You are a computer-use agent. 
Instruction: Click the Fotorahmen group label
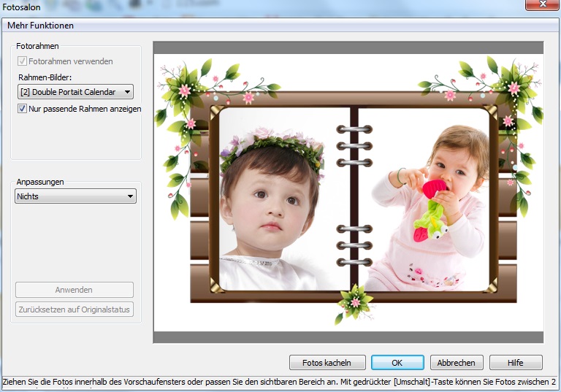tap(37, 46)
